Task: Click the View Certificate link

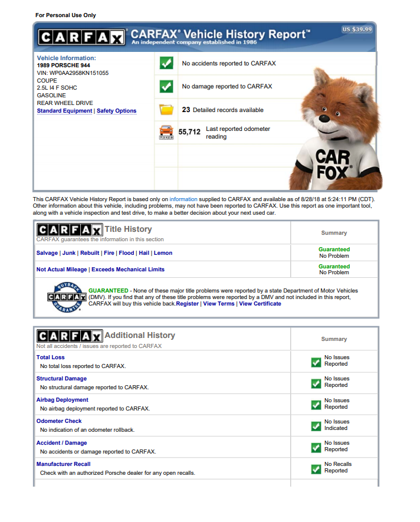Action: pos(260,304)
